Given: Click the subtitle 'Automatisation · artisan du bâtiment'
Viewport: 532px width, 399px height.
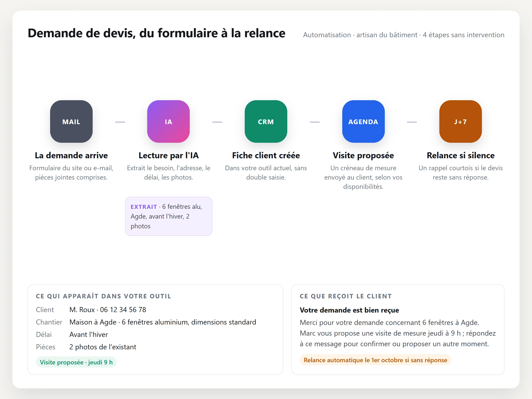Looking at the screenshot, I should coord(360,35).
